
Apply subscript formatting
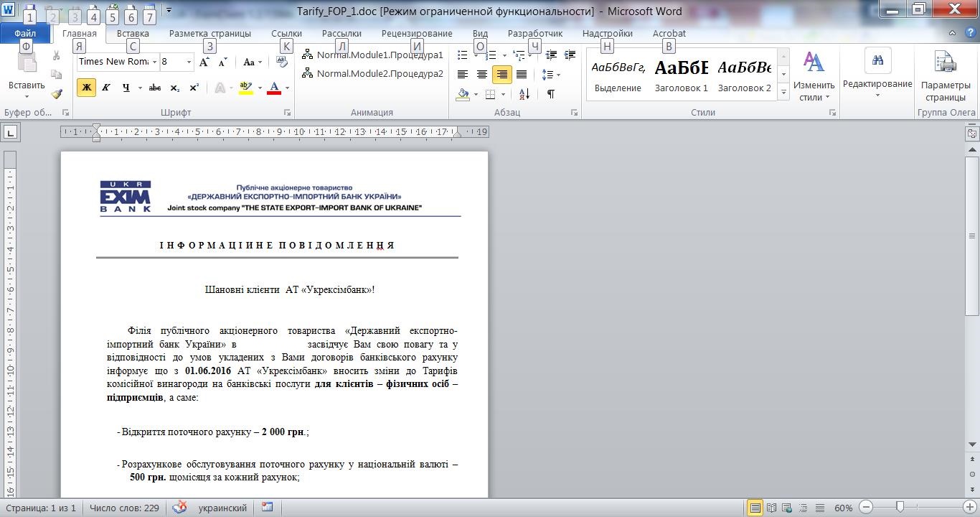pos(175,88)
